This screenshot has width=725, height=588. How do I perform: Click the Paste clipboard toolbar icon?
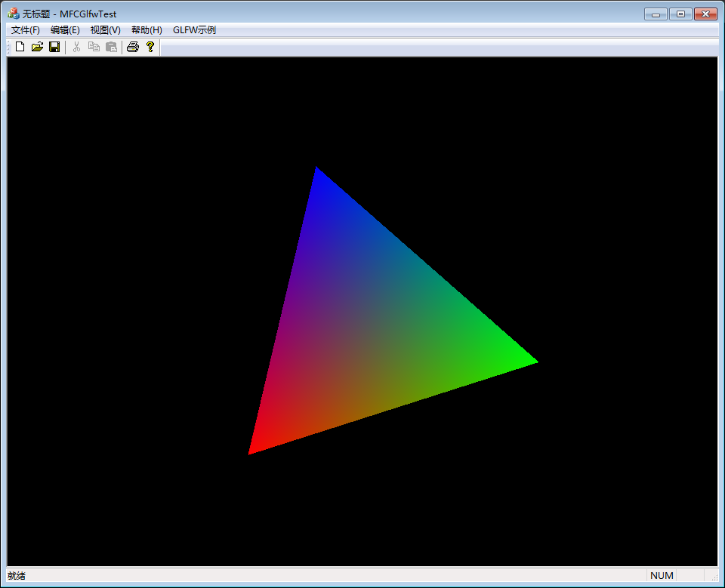coord(112,47)
